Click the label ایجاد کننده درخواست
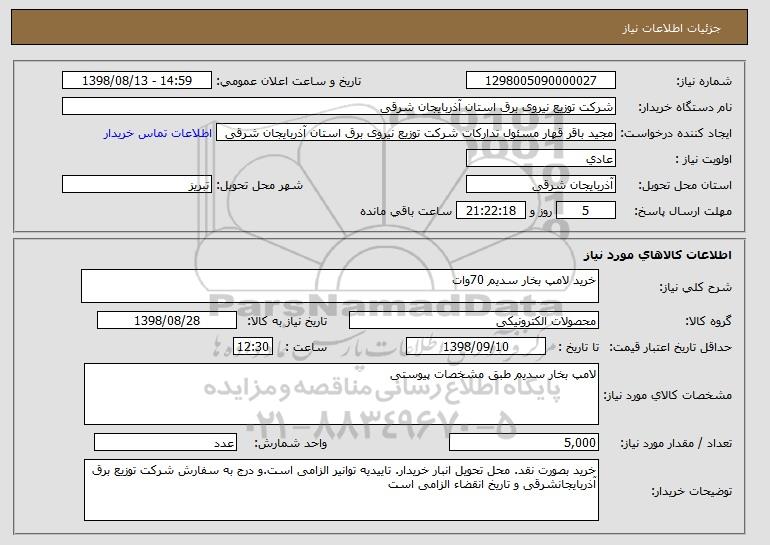The height and width of the screenshot is (545, 770). [x=676, y=134]
